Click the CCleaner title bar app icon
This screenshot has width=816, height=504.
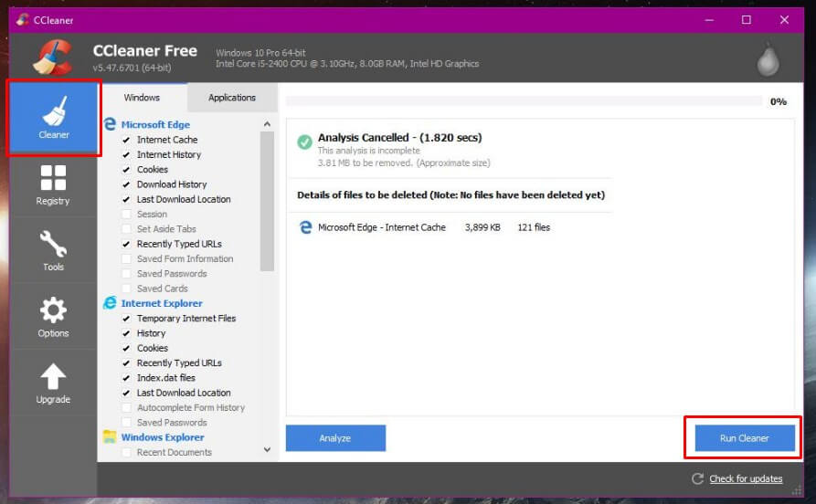[22, 20]
